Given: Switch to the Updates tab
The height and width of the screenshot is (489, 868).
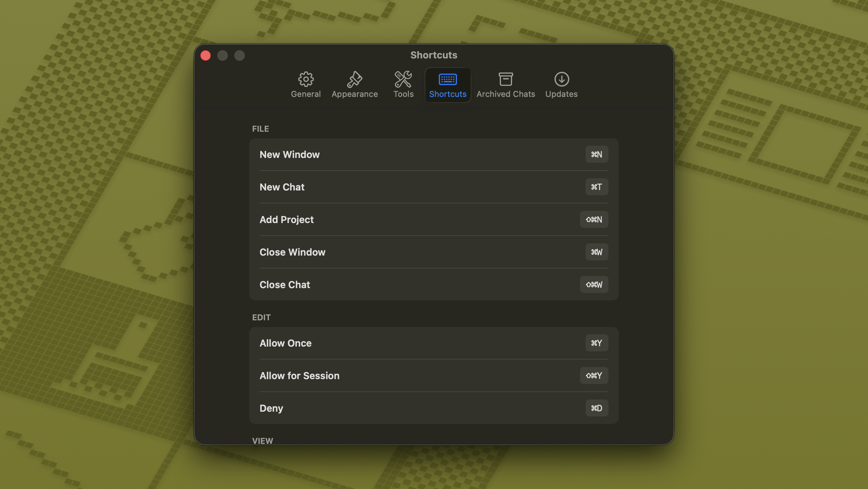Looking at the screenshot, I should point(561,84).
